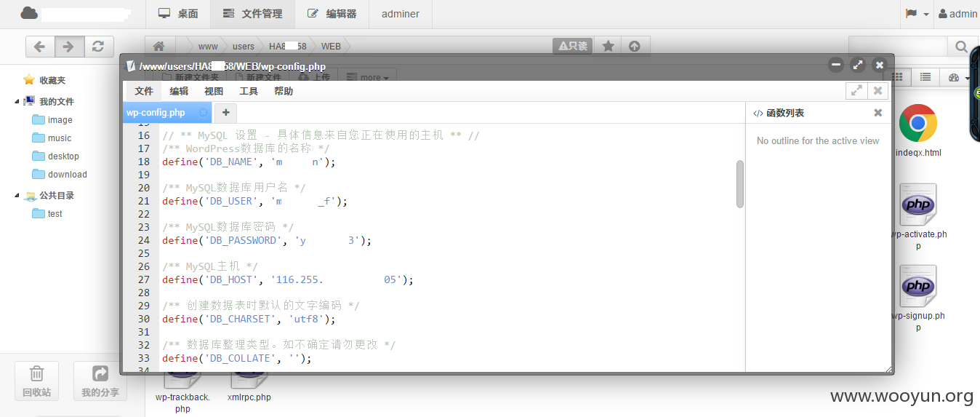Open the adminer tab
The width and height of the screenshot is (980, 417).
click(401, 14)
